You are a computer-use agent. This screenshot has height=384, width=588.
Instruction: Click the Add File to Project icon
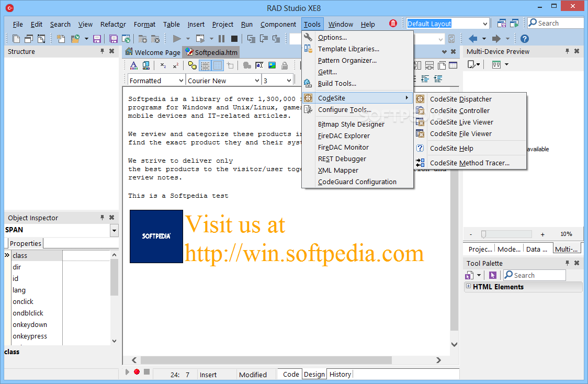point(142,39)
